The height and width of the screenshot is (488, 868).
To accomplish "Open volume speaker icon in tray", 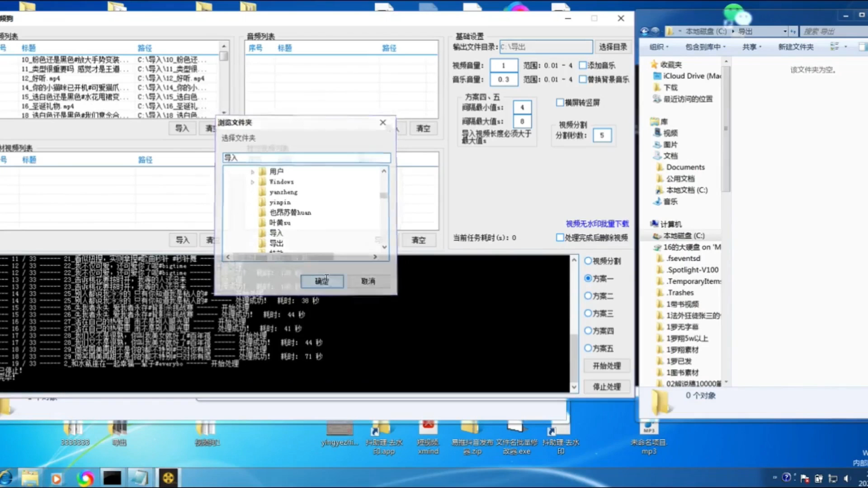I will point(847,478).
